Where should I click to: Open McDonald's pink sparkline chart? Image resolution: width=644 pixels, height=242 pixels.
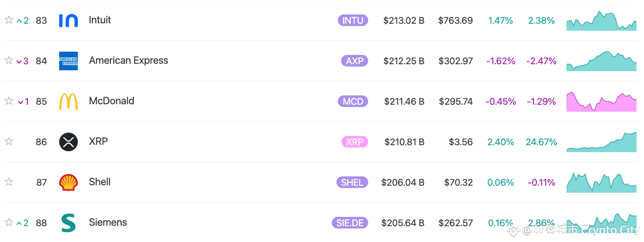602,101
